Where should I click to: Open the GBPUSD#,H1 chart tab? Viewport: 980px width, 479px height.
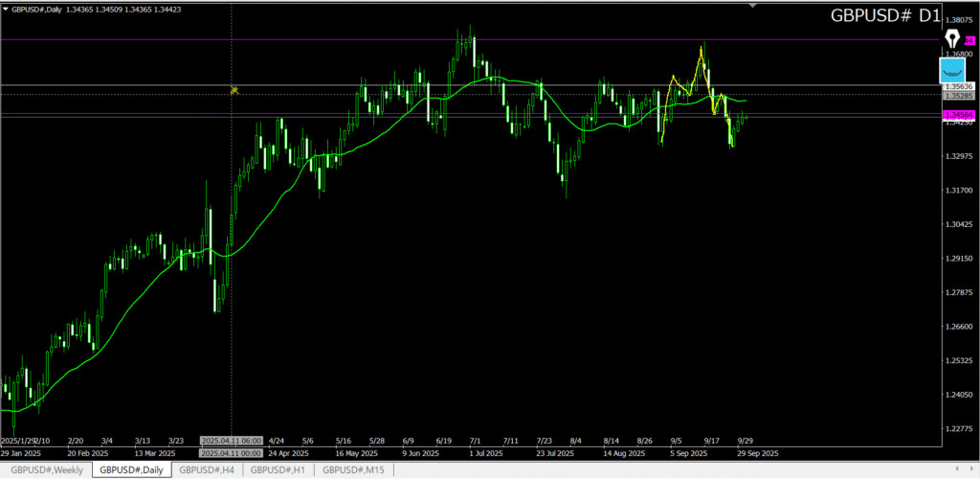tap(278, 469)
